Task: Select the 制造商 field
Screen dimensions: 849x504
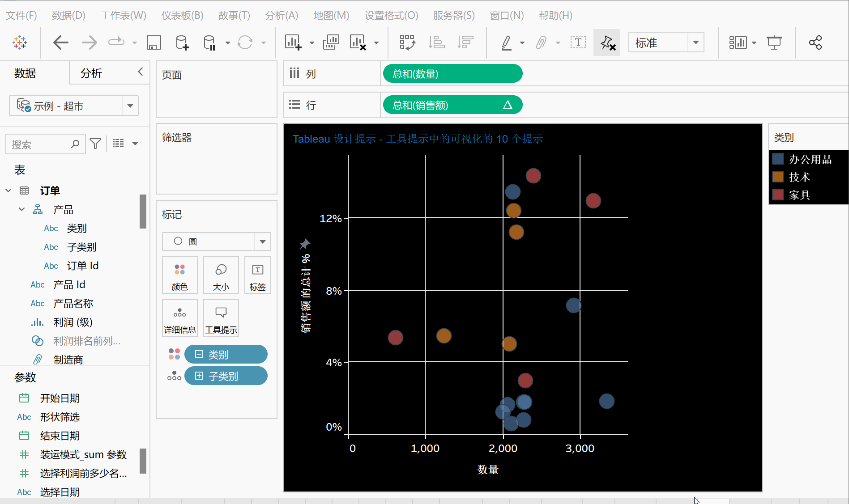Action: coord(68,360)
